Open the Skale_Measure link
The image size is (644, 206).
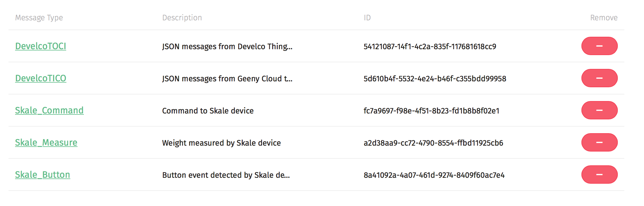click(46, 143)
